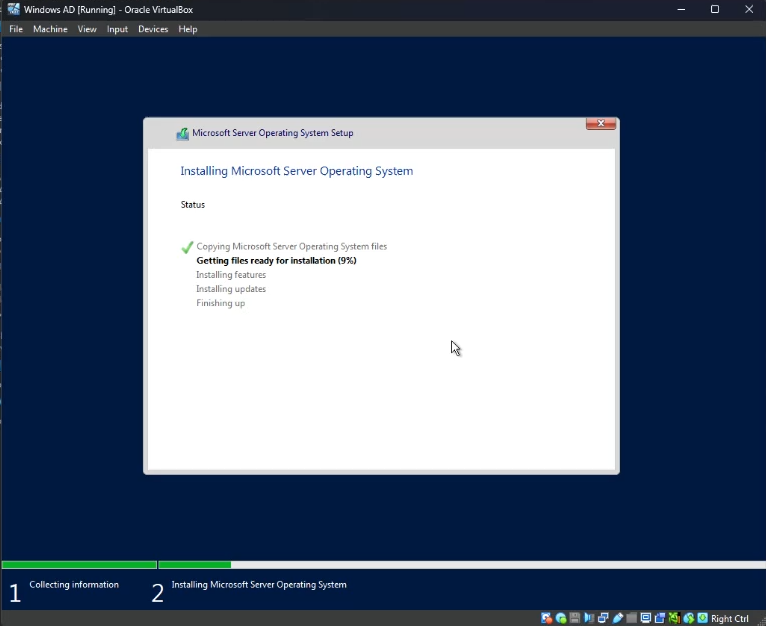
Task: Click the green virtualization features icon
Action: click(674, 618)
